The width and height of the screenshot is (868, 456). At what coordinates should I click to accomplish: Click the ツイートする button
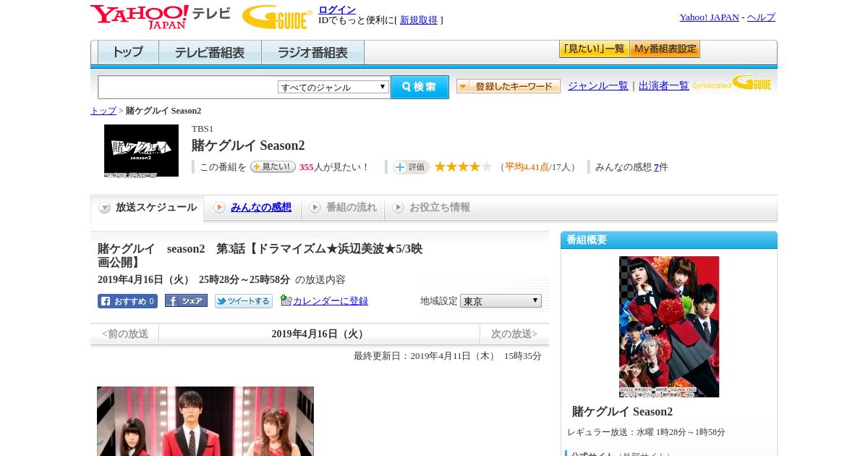pyautogui.click(x=244, y=301)
